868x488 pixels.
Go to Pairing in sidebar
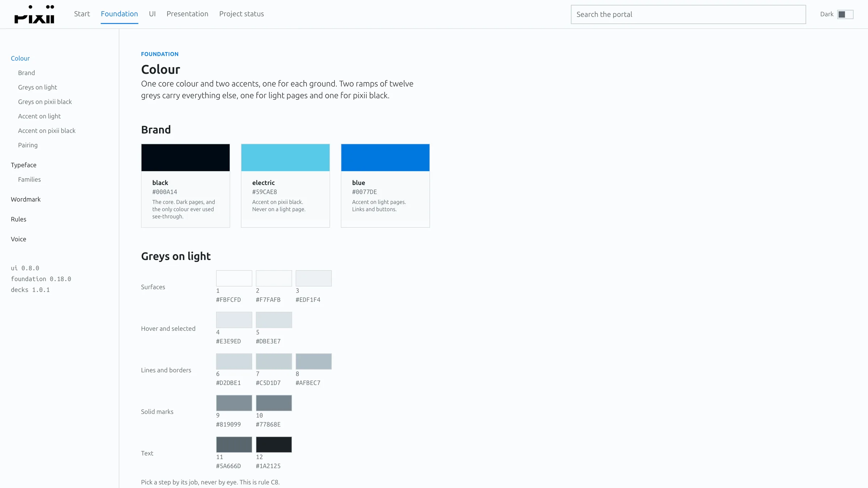pos(28,145)
